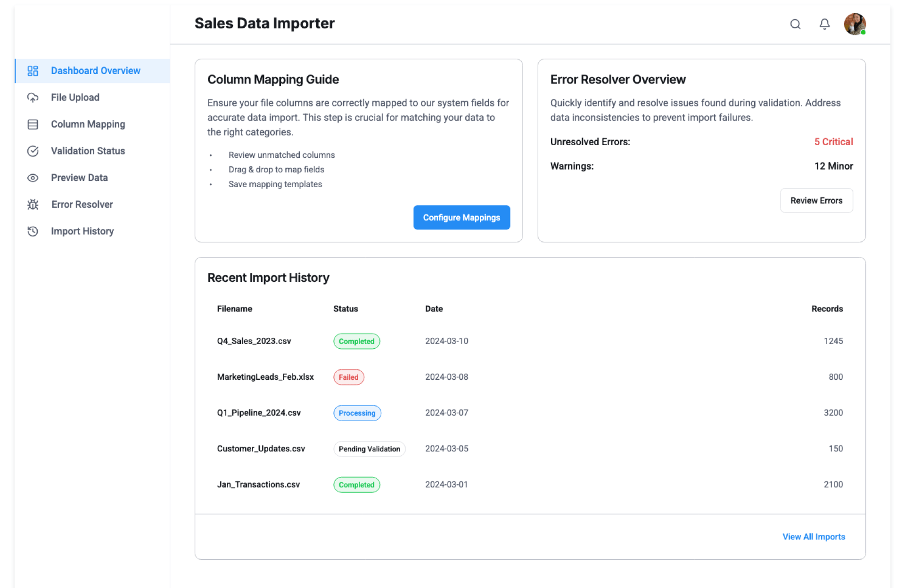Click the Error Resolver bug icon
The height and width of the screenshot is (588, 905).
pos(33,204)
